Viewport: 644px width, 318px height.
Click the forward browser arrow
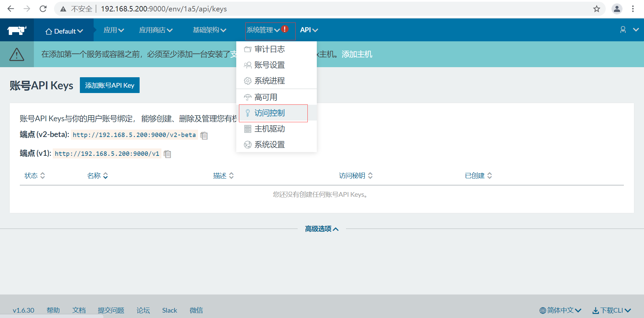pos(27,9)
